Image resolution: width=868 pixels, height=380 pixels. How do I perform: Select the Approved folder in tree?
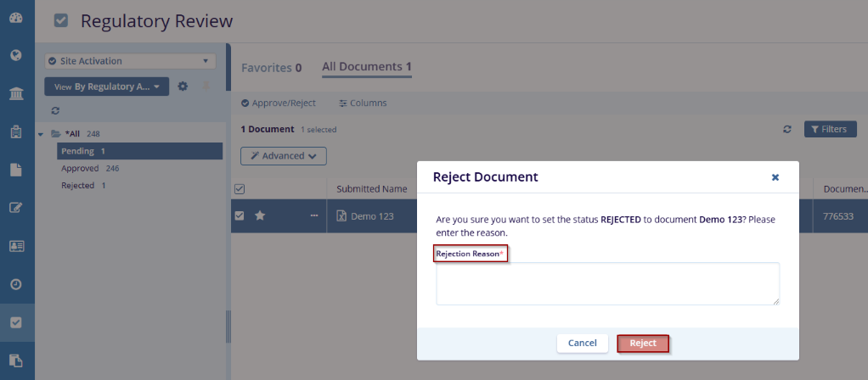coord(80,168)
